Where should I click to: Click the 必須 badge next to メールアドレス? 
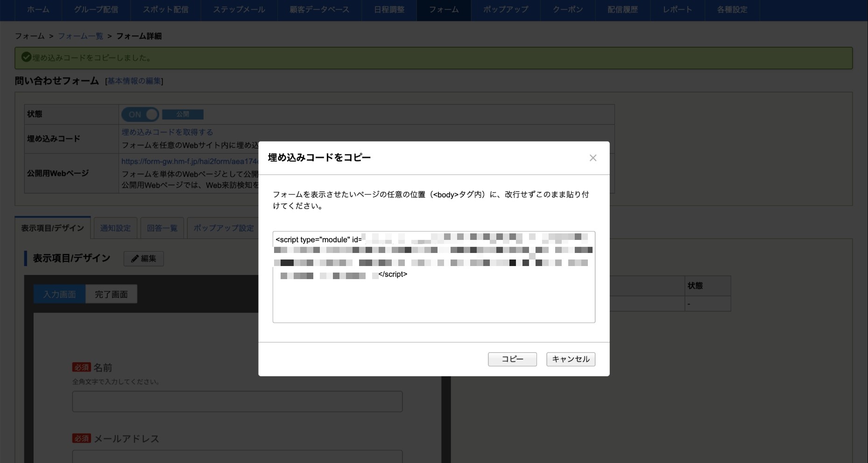tap(81, 438)
